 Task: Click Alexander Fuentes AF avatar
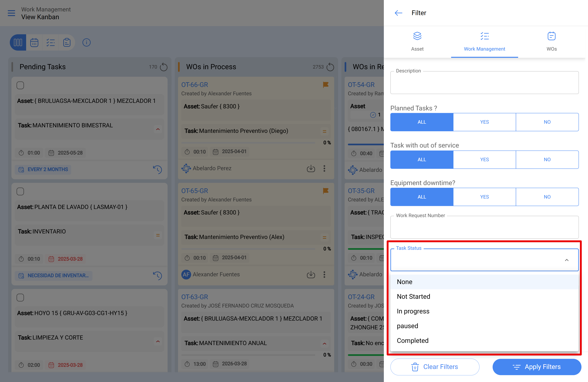(x=186, y=275)
